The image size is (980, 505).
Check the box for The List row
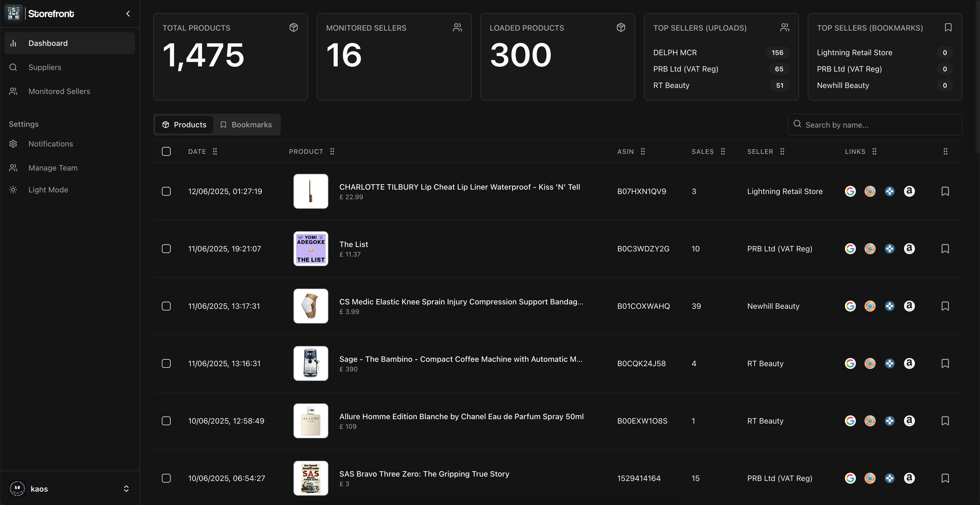coord(166,249)
